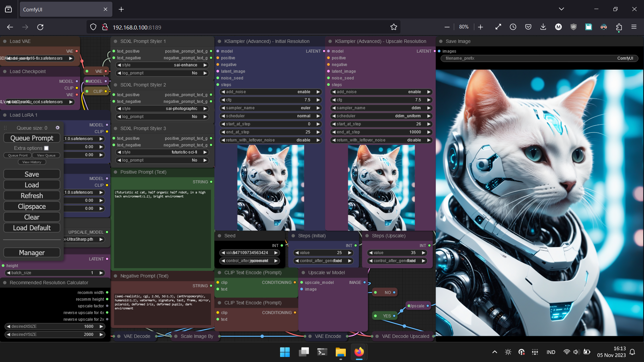
Task: Click Load Checkpoint node icon
Action: click(4, 71)
